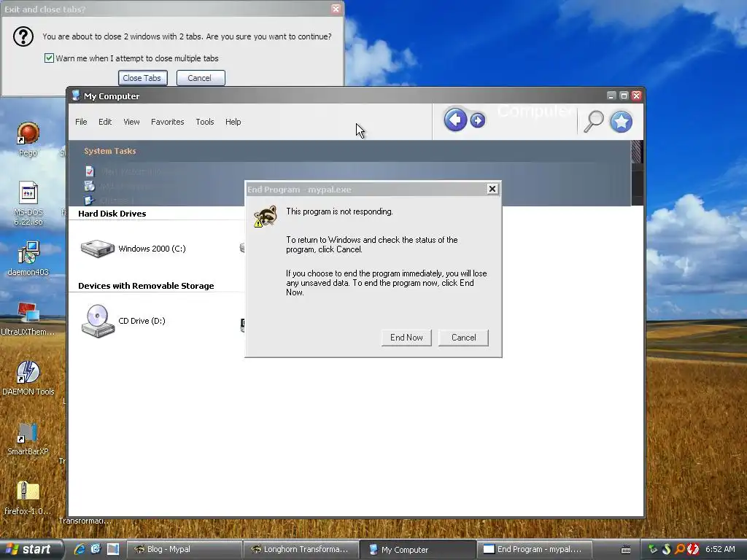Open the Tools menu in My Computer
This screenshot has height=560, width=747.
205,122
